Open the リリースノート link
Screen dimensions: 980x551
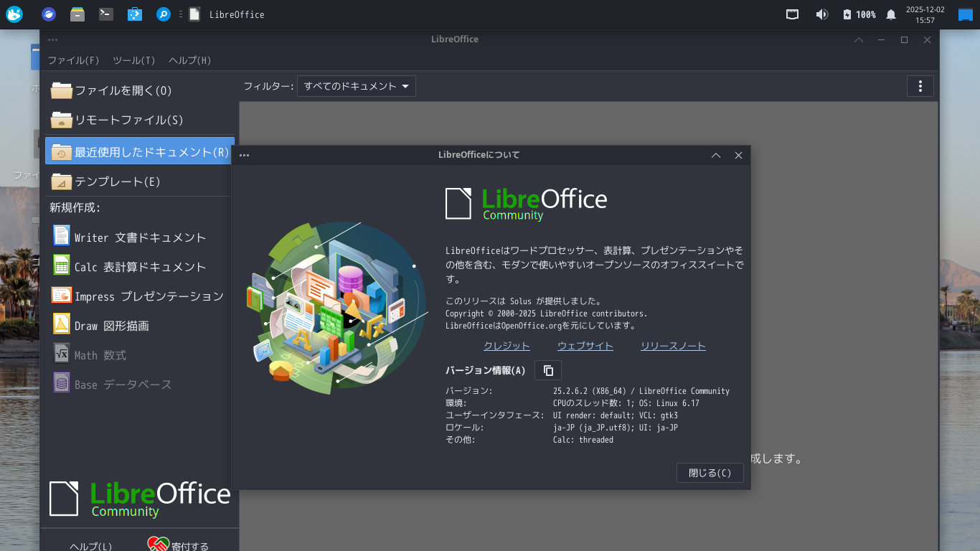pos(673,345)
